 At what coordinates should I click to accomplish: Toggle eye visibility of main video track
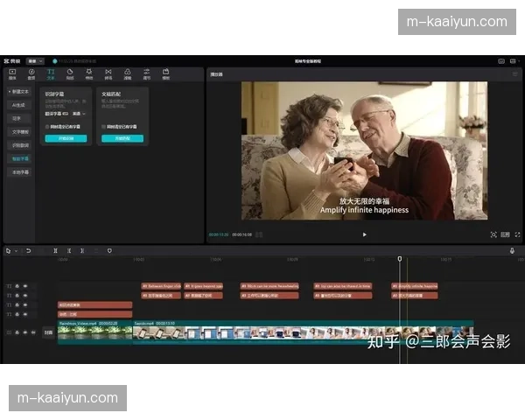pyautogui.click(x=25, y=332)
